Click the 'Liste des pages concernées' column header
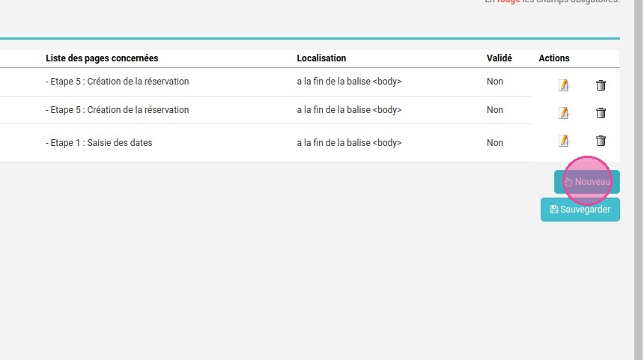This screenshot has width=644, height=360. (102, 58)
